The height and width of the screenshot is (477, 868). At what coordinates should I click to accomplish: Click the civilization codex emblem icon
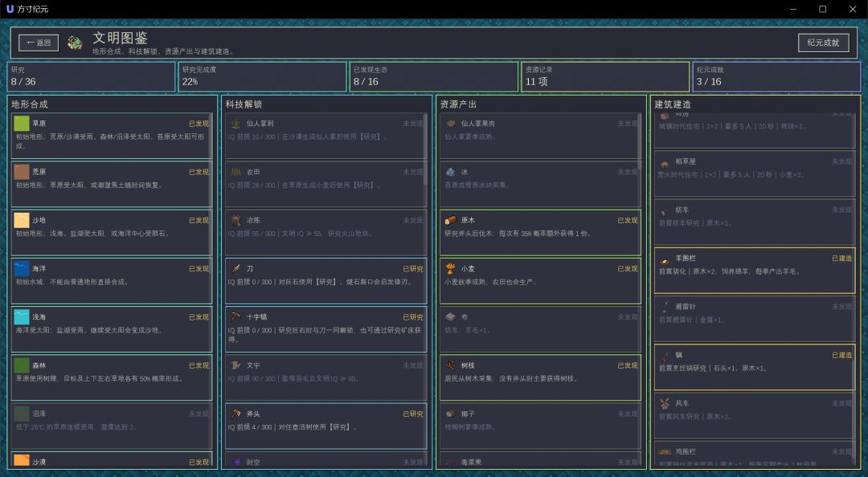(75, 43)
